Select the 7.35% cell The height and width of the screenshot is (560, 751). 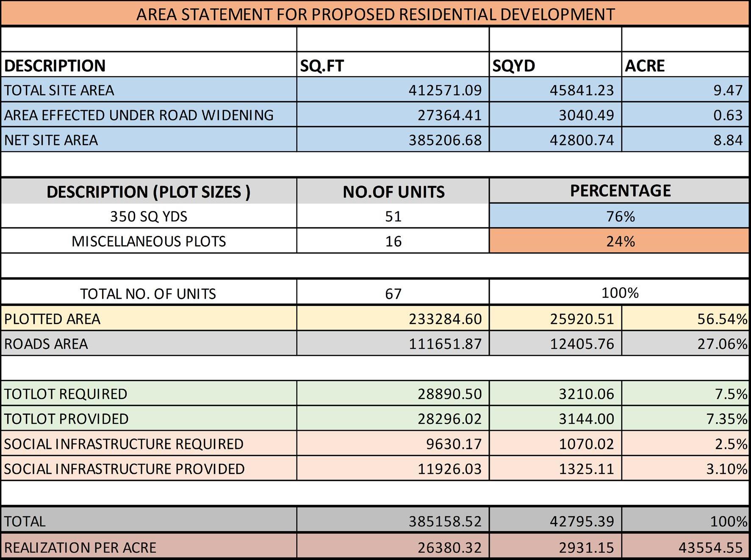pos(685,418)
